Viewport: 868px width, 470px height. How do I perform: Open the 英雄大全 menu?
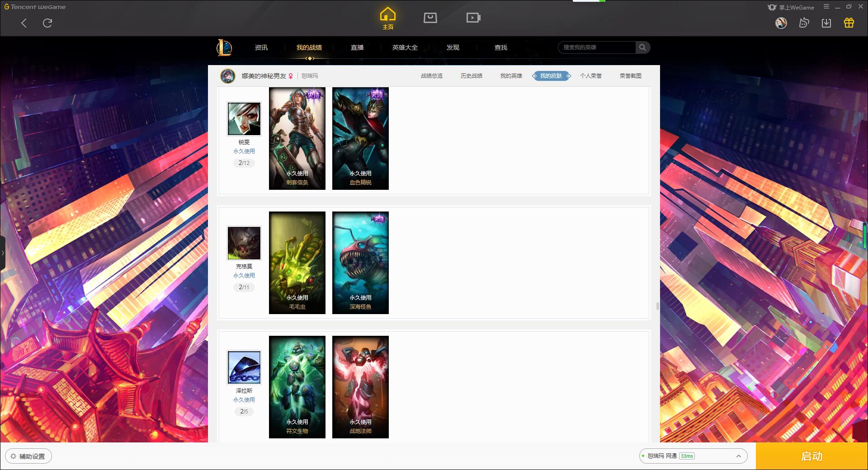[405, 47]
